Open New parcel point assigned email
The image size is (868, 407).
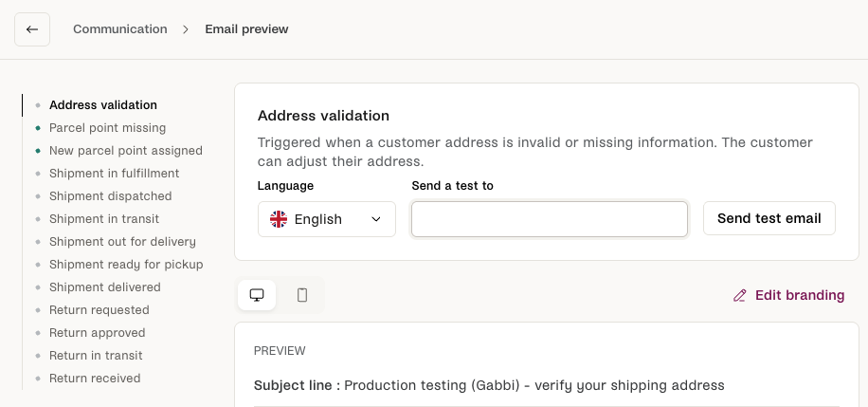pos(125,151)
